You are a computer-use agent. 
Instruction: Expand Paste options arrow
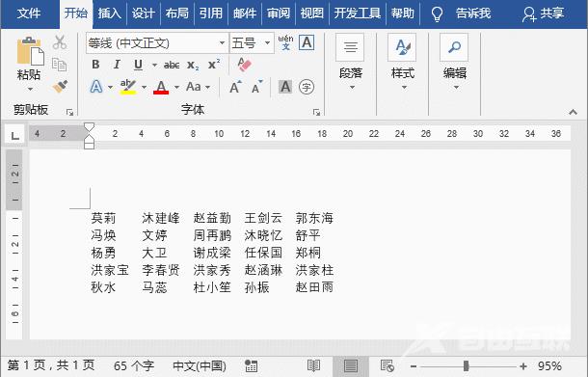(x=30, y=89)
